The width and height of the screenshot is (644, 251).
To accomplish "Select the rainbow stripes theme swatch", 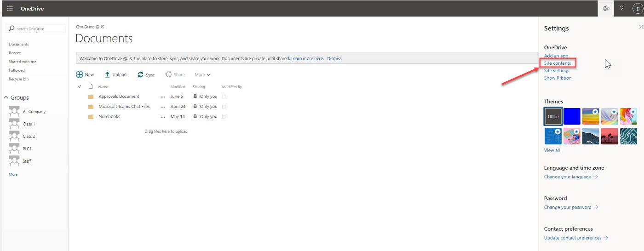I will coord(591,116).
